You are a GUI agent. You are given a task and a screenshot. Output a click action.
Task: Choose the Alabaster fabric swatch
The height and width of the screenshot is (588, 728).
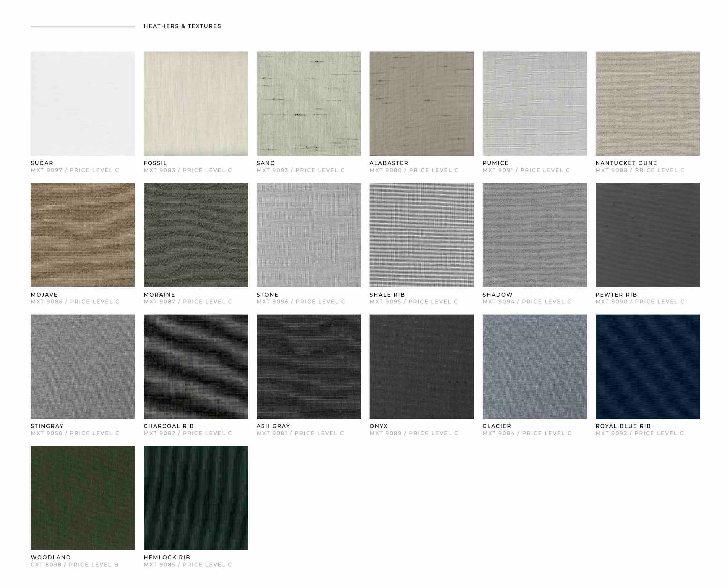[422, 104]
